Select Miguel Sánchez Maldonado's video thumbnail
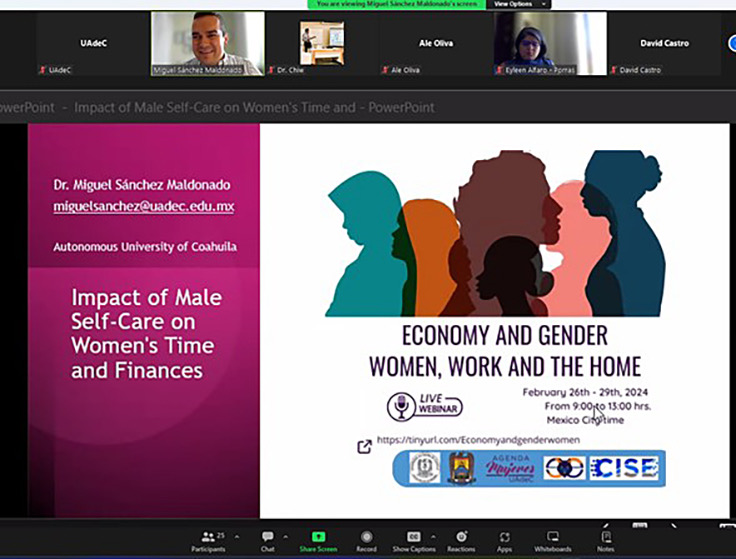 (207, 42)
